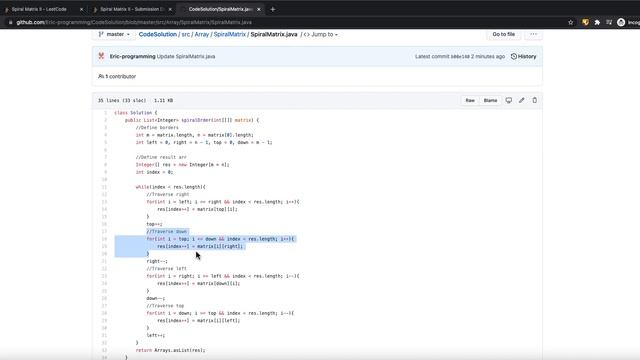The image size is (640, 360).
Task: Click the '//Traverse right' comment
Action: (168, 194)
